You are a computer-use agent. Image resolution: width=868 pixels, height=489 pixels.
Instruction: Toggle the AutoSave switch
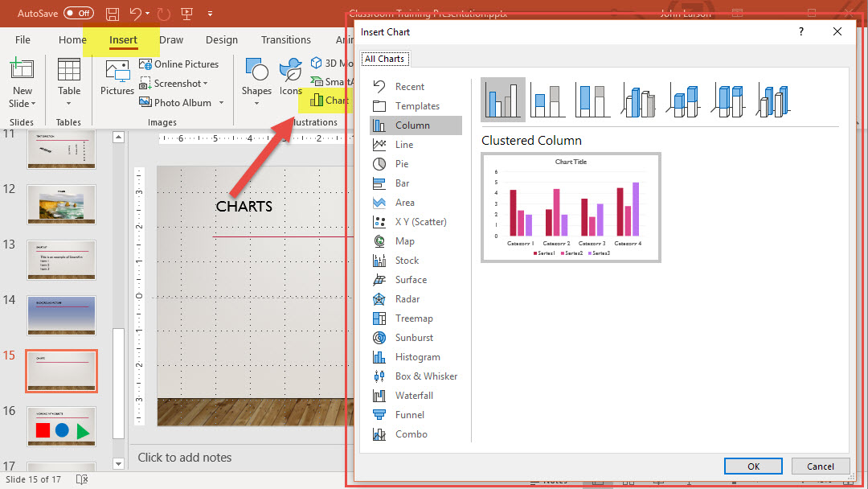pyautogui.click(x=78, y=14)
